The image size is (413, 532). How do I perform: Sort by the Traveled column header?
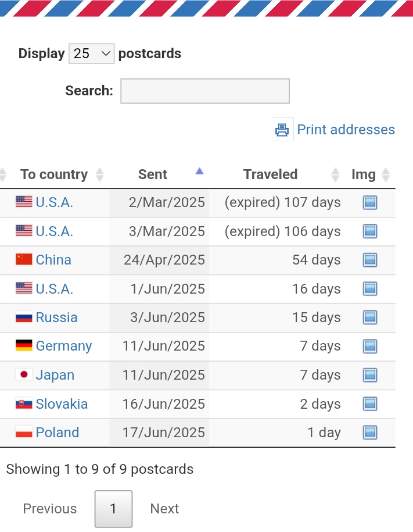click(x=271, y=174)
